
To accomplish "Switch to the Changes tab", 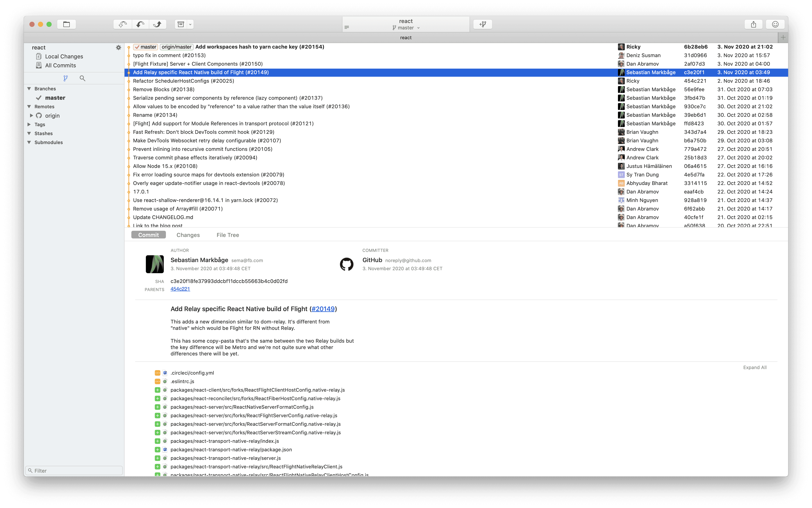I will click(188, 235).
